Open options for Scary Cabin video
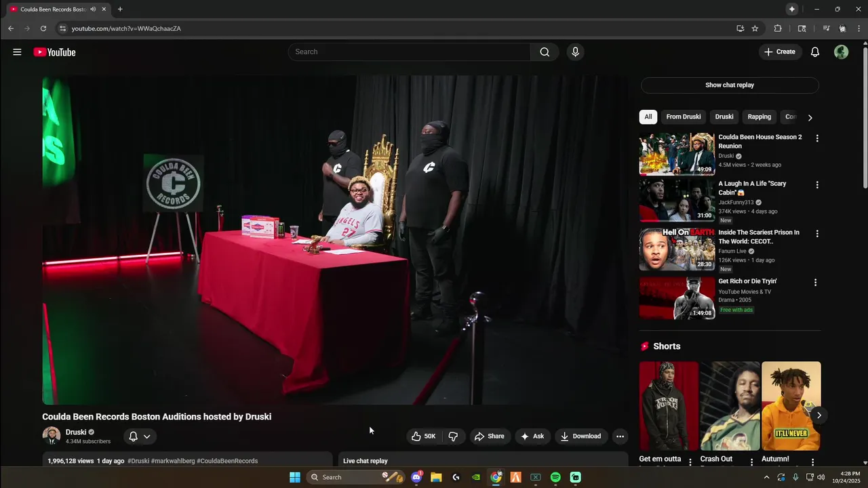Image resolution: width=868 pixels, height=488 pixels. 817,185
